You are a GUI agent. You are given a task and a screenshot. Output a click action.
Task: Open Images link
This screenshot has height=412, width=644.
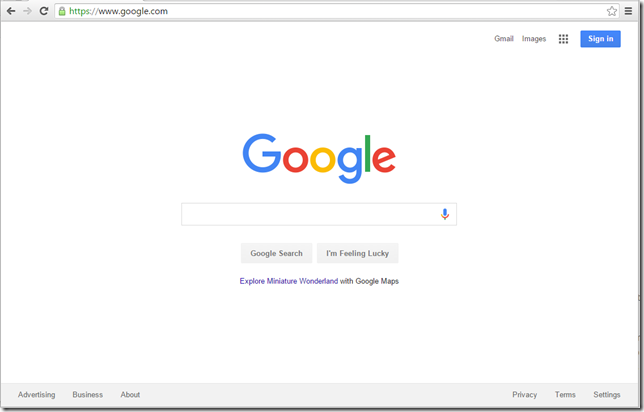point(534,39)
